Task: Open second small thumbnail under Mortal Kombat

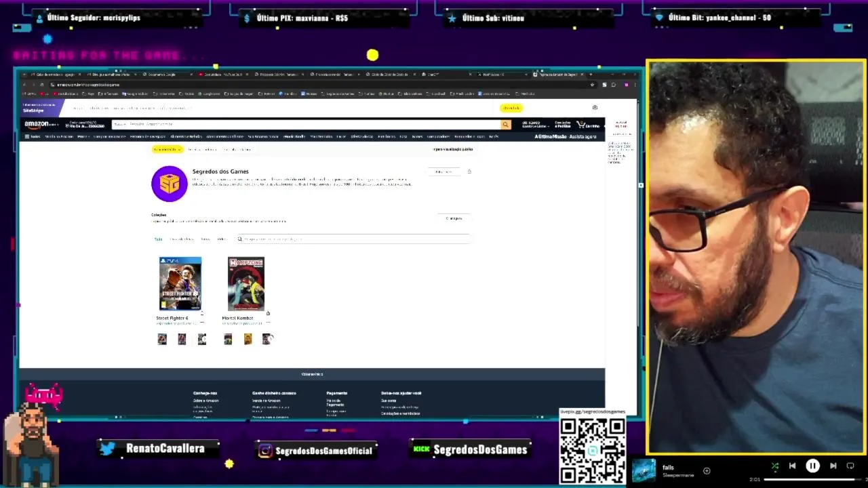Action: (248, 340)
